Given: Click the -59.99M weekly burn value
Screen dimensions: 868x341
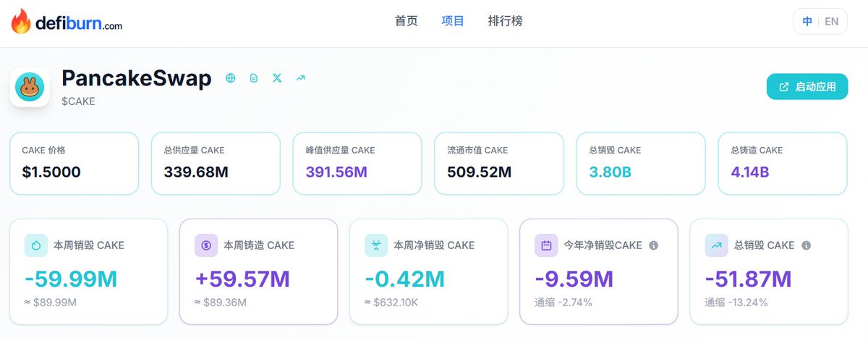Looking at the screenshot, I should (71, 279).
